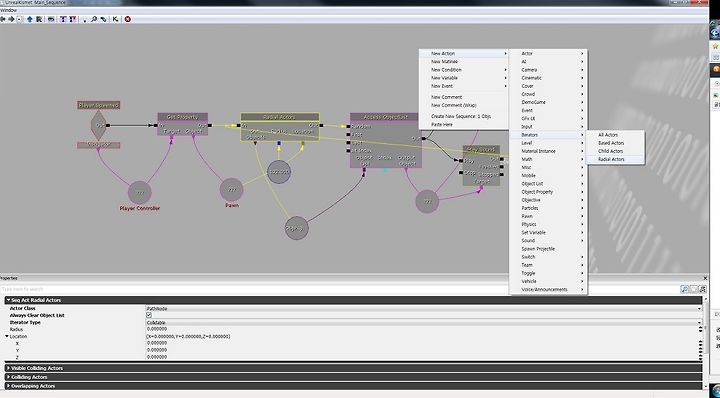Viewport: 720px width, 398px height.
Task: Click the rightmost icon in Properties search bar
Action: (x=702, y=289)
